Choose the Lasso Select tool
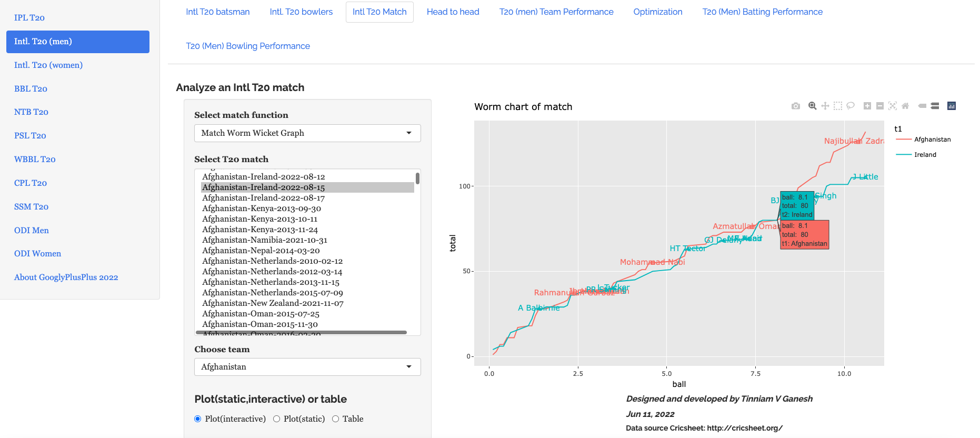Screen dimensions: 980x438 click(851, 106)
